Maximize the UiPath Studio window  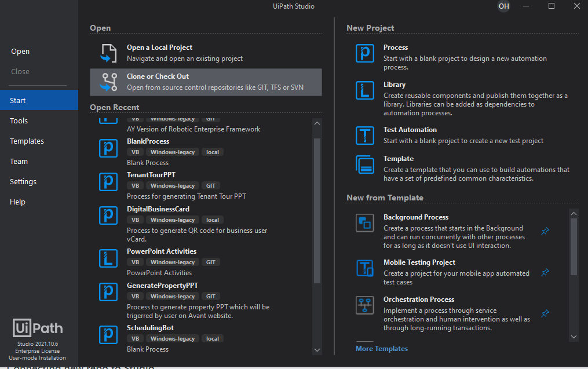(552, 6)
